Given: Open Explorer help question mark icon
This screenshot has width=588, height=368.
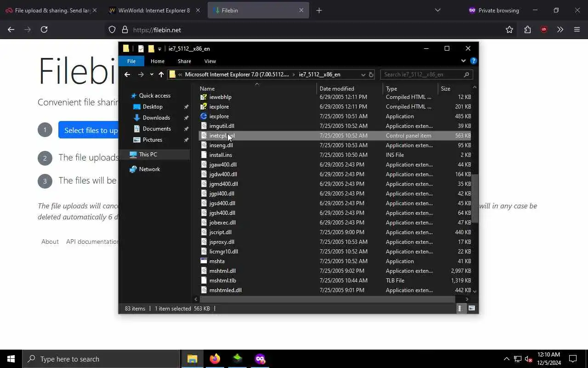Looking at the screenshot, I should coord(474,61).
